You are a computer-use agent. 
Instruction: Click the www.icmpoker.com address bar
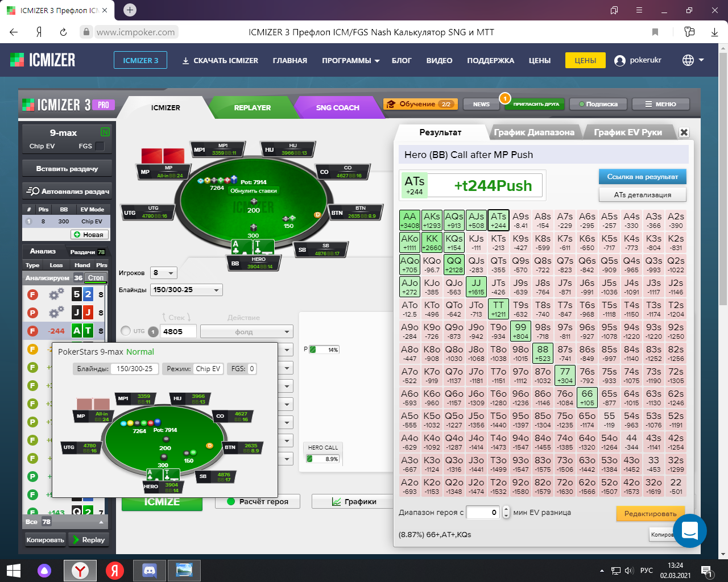(x=136, y=32)
